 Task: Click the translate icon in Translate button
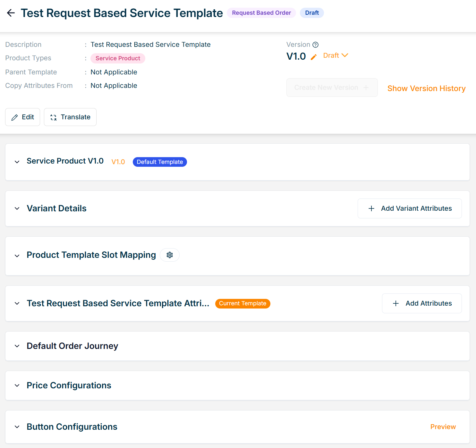(54, 117)
